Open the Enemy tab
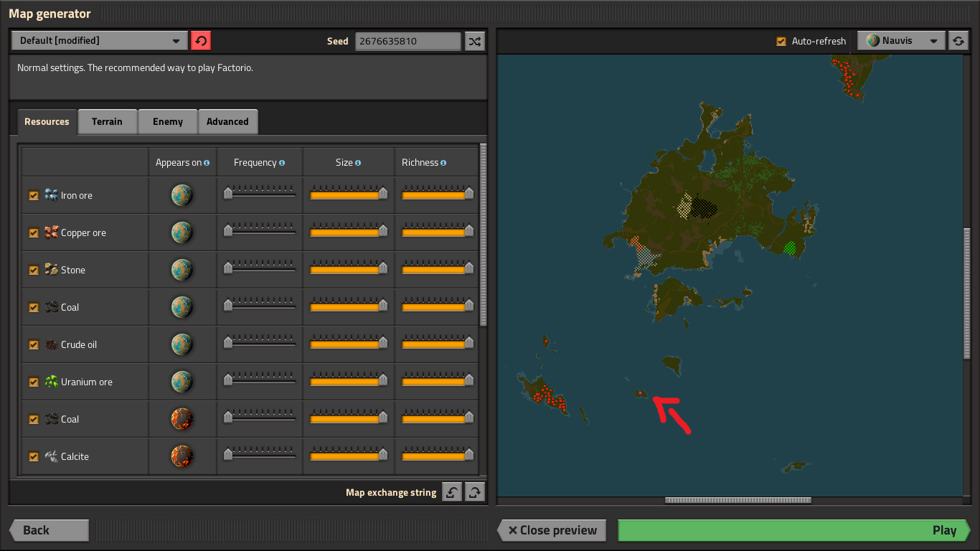This screenshot has height=551, width=980. pos(168,122)
